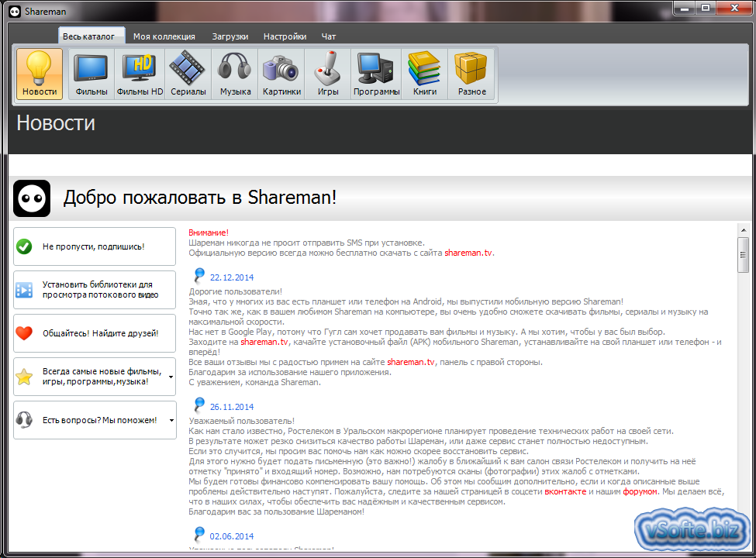
Task: Click the video libraries film icon
Action: coord(24,290)
